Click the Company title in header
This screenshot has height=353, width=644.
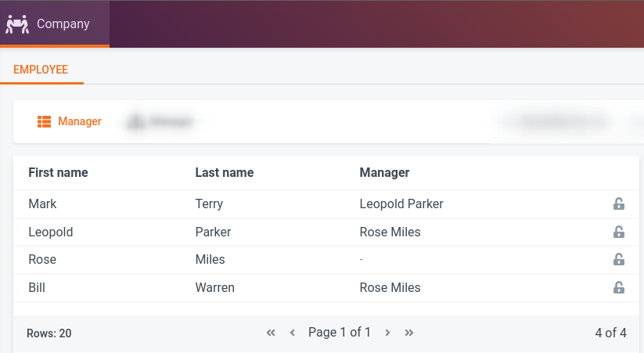(x=63, y=23)
